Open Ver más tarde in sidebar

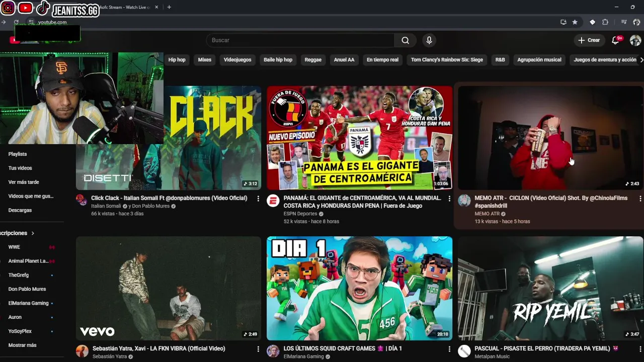click(x=24, y=183)
